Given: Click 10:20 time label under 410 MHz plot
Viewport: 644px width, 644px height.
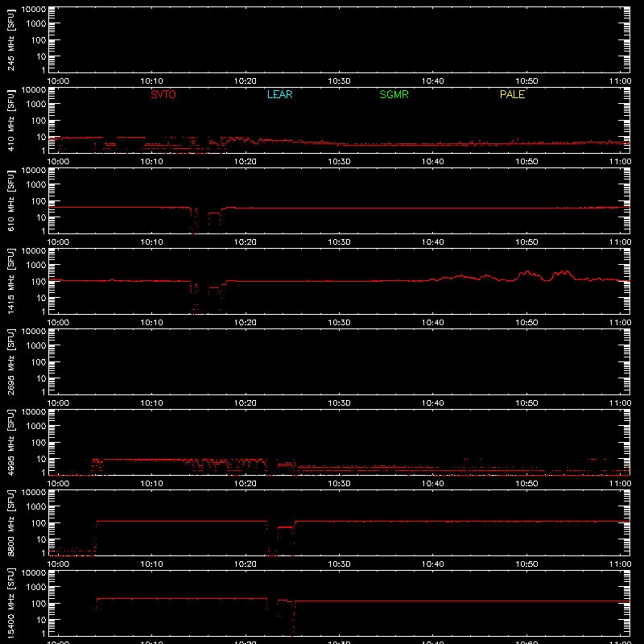Looking at the screenshot, I should 246,162.
